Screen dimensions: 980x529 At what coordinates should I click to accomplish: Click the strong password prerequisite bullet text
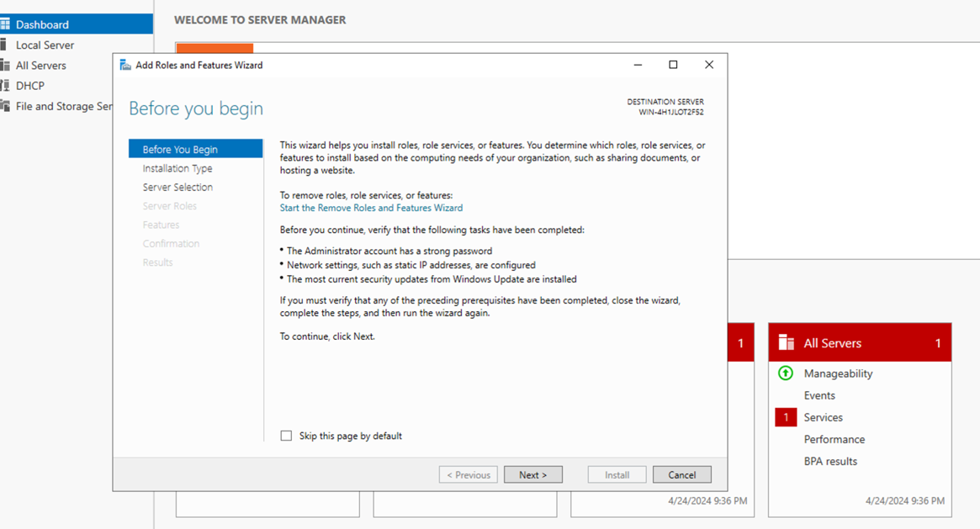389,251
